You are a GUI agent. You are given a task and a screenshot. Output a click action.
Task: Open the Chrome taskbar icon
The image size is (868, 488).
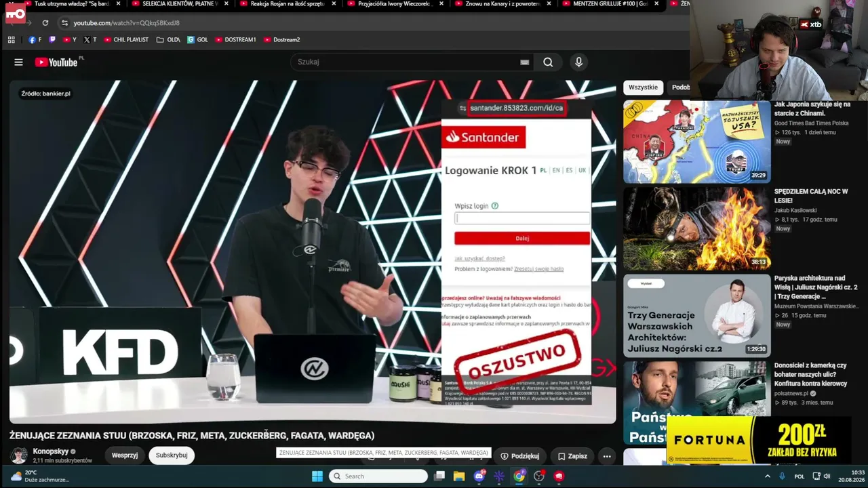tap(519, 476)
